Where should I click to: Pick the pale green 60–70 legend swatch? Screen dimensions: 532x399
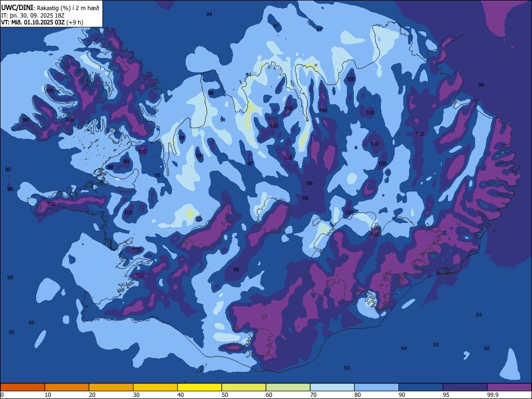click(x=288, y=387)
